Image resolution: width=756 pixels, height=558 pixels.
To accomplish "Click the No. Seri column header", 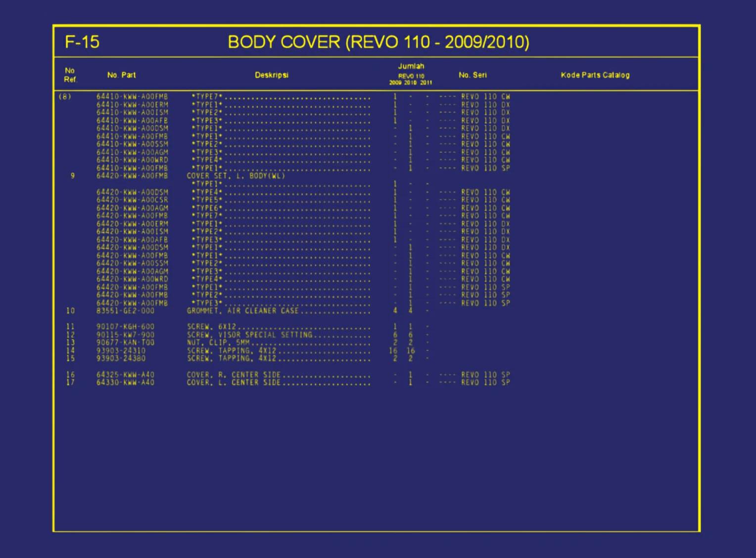I will coord(473,75).
